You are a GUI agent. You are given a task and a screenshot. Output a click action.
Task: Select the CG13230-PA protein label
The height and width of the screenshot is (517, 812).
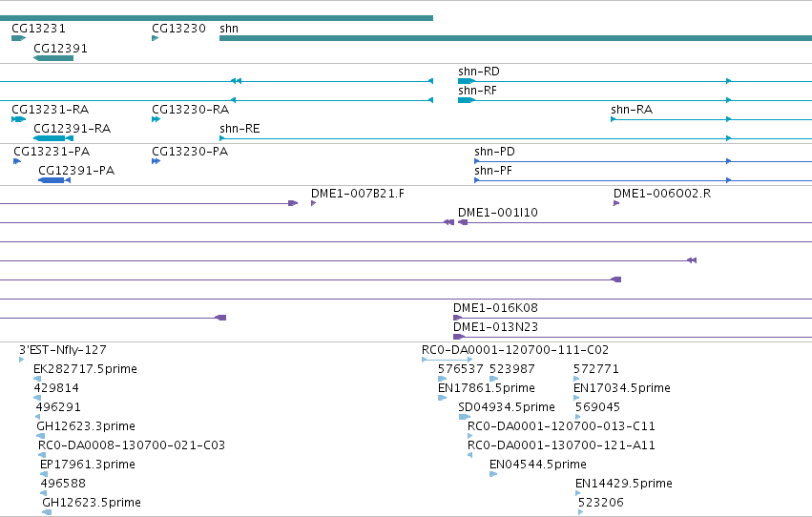190,152
